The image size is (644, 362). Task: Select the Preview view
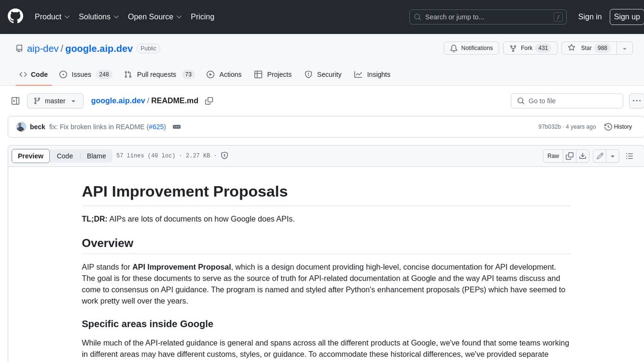tap(31, 156)
